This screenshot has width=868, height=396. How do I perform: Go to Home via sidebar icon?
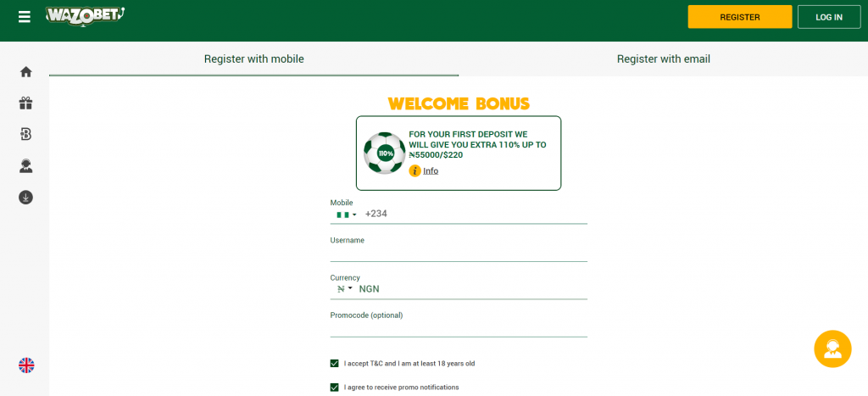coord(26,72)
